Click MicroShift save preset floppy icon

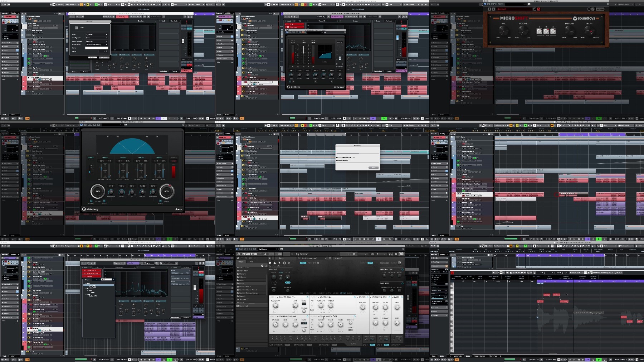535,9
